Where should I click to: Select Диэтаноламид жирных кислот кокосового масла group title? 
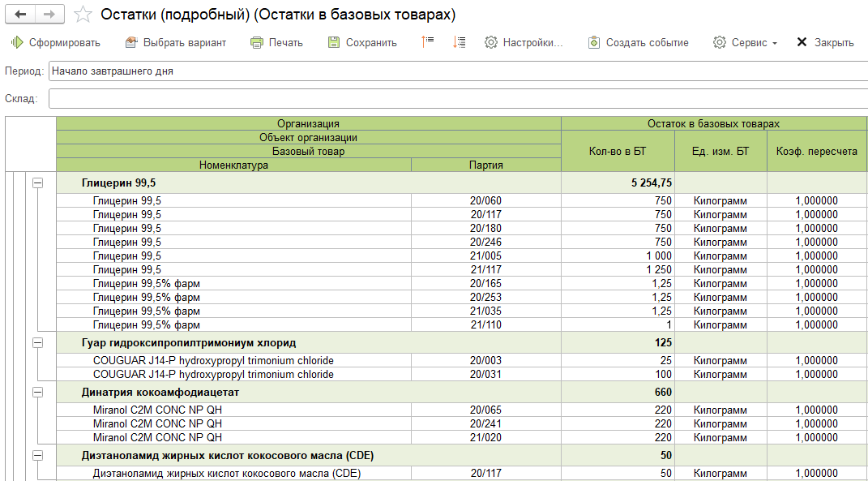click(x=228, y=456)
